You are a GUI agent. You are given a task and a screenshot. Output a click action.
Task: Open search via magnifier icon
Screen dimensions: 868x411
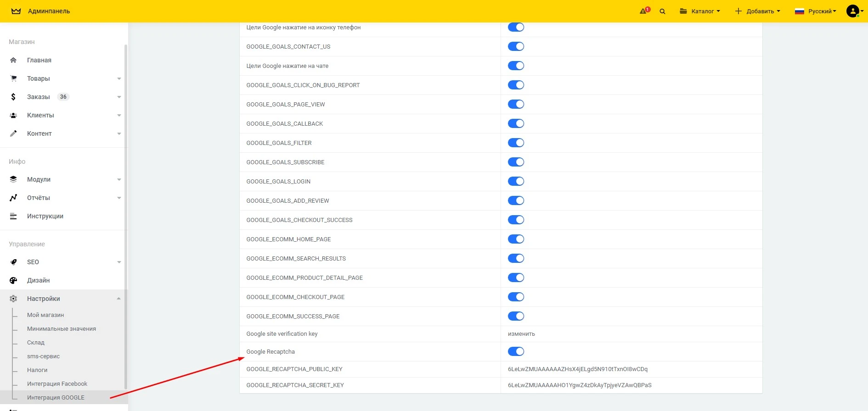(662, 11)
